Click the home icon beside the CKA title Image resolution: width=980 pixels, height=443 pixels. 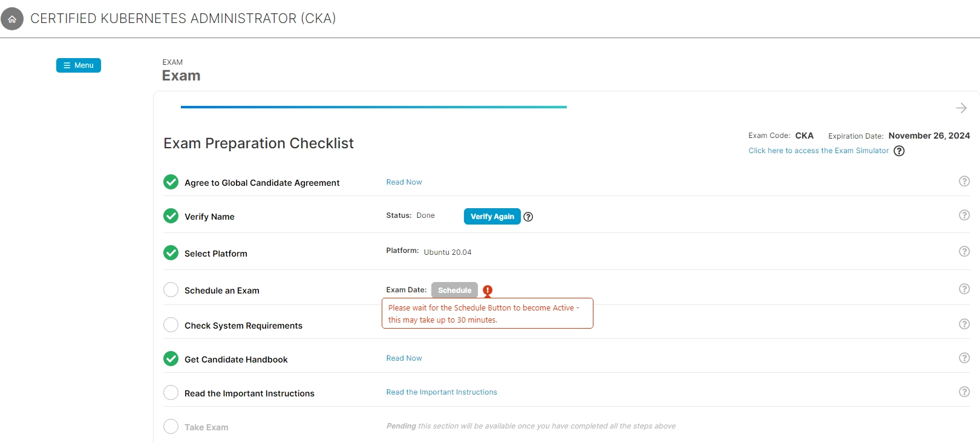[12, 19]
